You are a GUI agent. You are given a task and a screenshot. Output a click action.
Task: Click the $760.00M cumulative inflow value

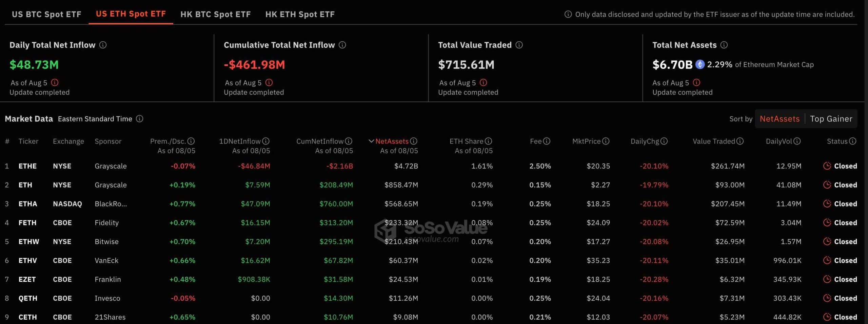click(336, 204)
